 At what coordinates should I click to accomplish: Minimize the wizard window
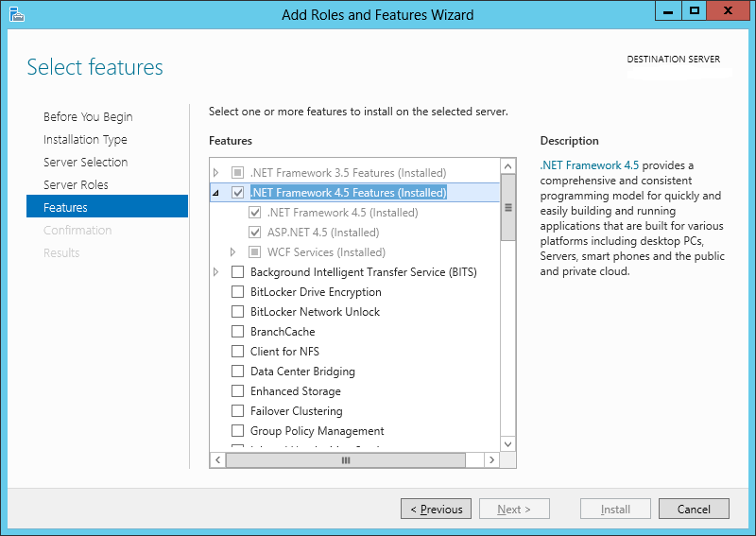coord(668,10)
